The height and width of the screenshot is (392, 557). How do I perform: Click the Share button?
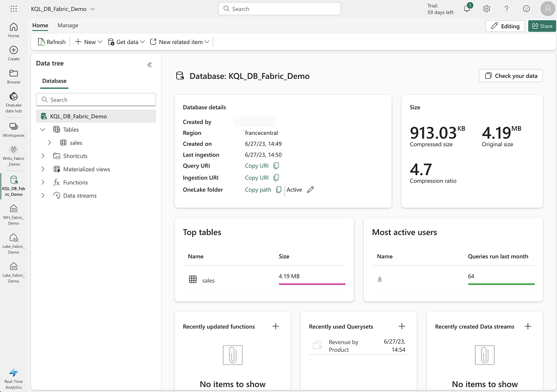[x=542, y=26]
